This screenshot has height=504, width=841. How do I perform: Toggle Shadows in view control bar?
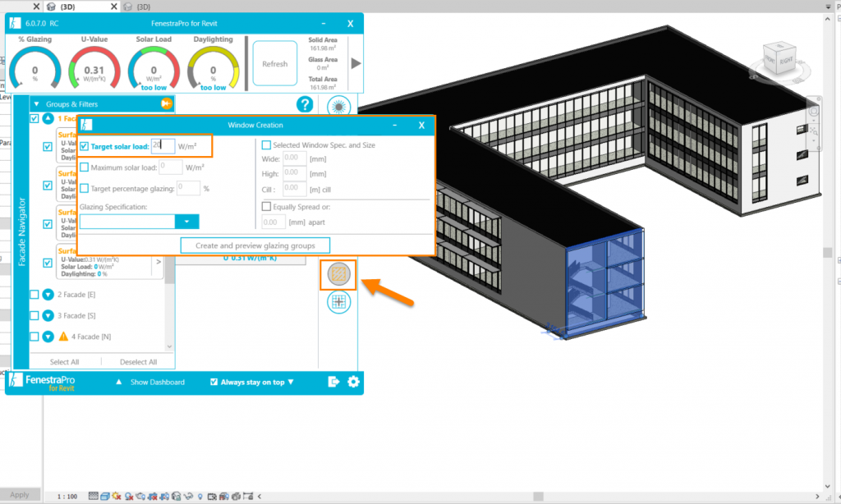click(129, 497)
